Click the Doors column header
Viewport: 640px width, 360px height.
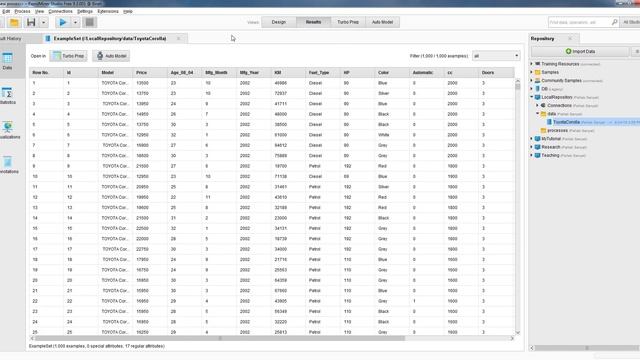[x=496, y=73]
